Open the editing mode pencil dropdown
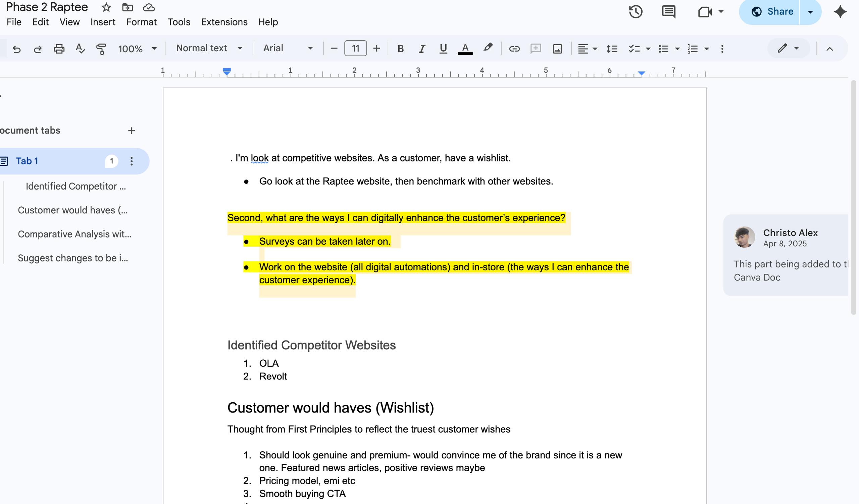859x504 pixels. [788, 48]
